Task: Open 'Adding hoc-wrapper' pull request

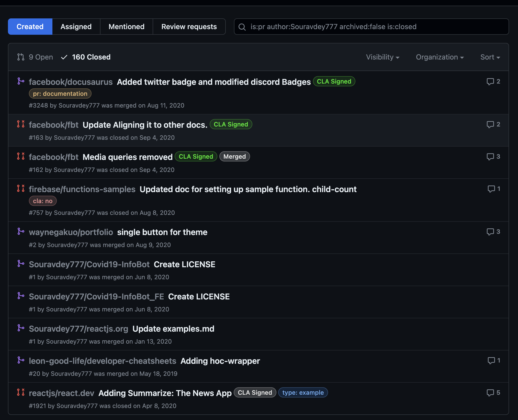Action: pyautogui.click(x=220, y=361)
